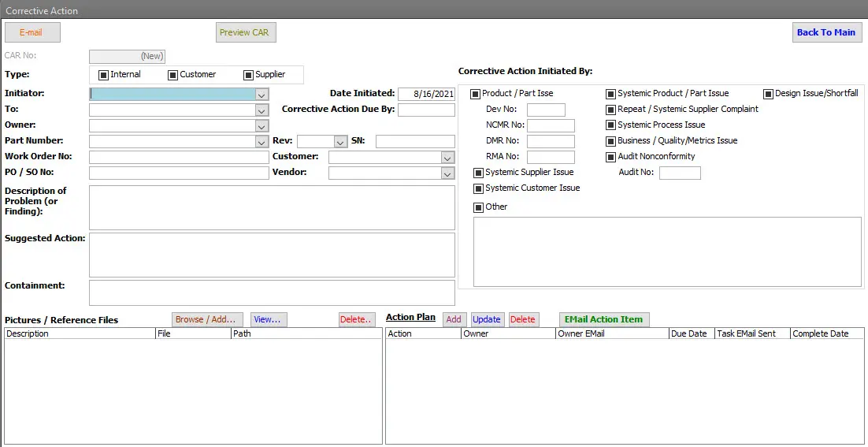Screen dimensions: 868x447
Task: Toggle the Audit Nonconformity checkbox
Action: (x=610, y=157)
